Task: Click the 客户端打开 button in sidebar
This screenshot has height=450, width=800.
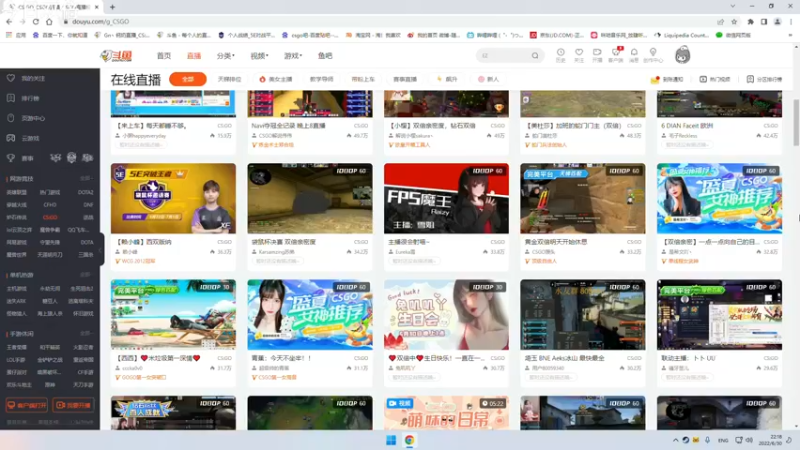Action: pyautogui.click(x=27, y=405)
